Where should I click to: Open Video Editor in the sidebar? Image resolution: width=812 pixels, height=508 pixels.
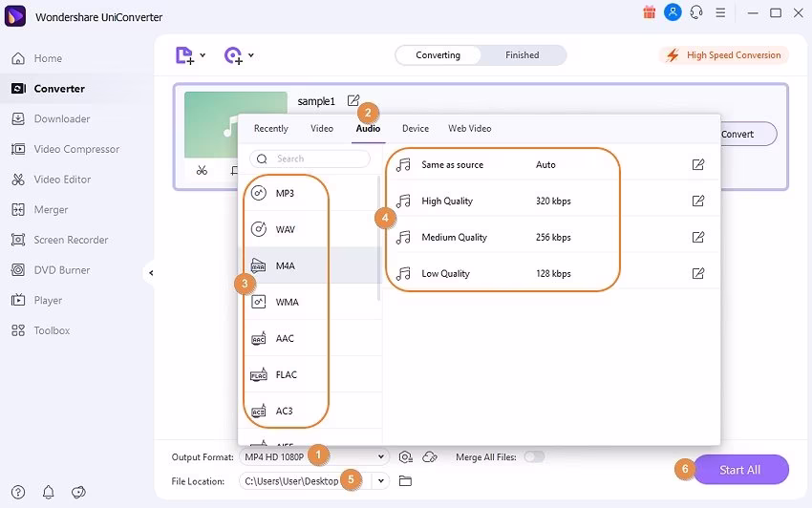76,180
